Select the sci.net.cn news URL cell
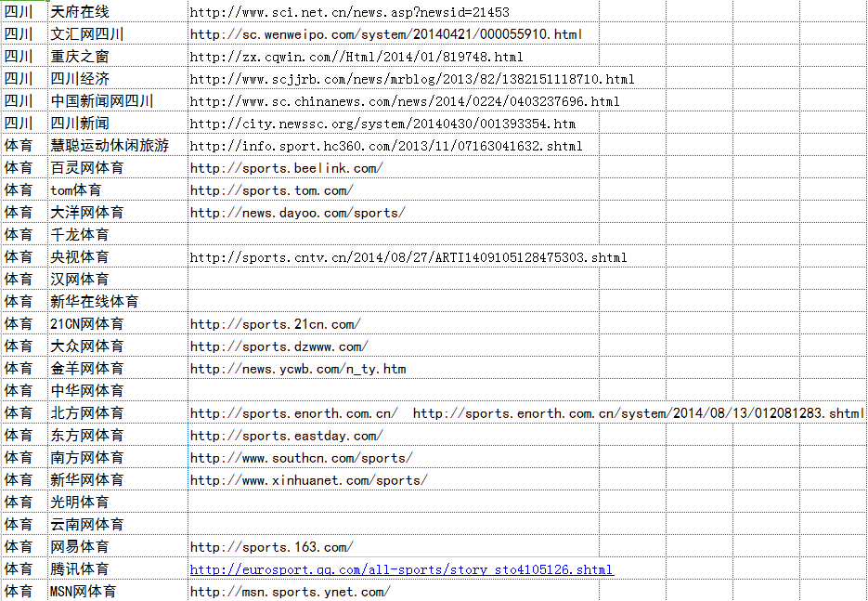Screen dimensions: 868x601 pos(394,12)
